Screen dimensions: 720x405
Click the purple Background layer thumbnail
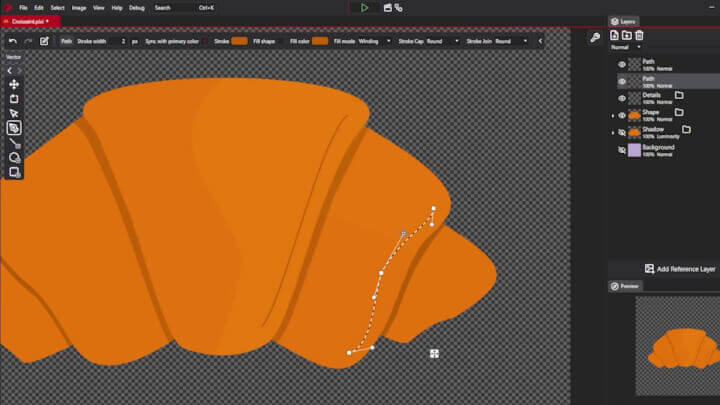634,150
